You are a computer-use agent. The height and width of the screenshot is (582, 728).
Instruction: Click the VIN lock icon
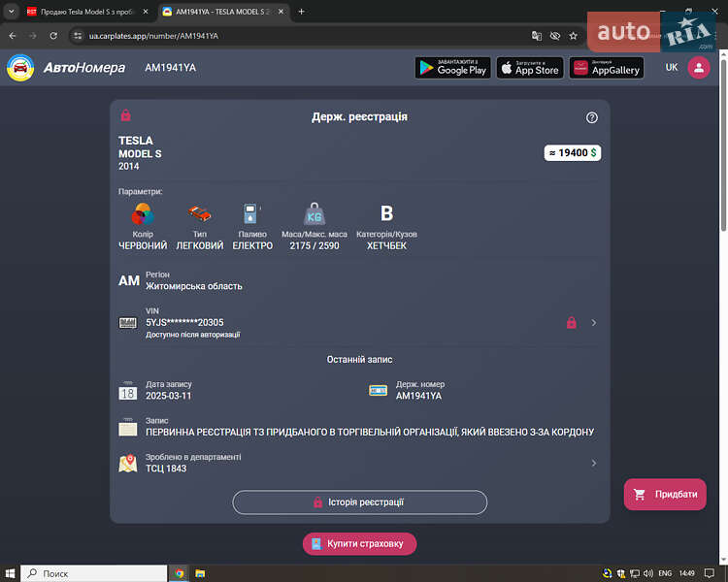pos(572,322)
